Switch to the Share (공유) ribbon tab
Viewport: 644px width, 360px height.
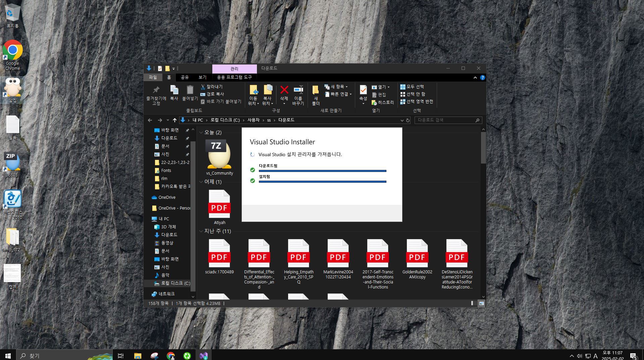[x=185, y=77]
